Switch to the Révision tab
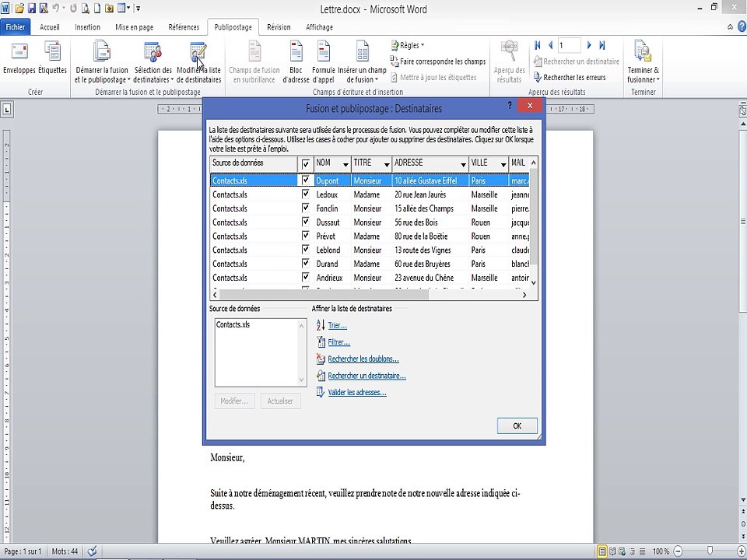 point(279,27)
